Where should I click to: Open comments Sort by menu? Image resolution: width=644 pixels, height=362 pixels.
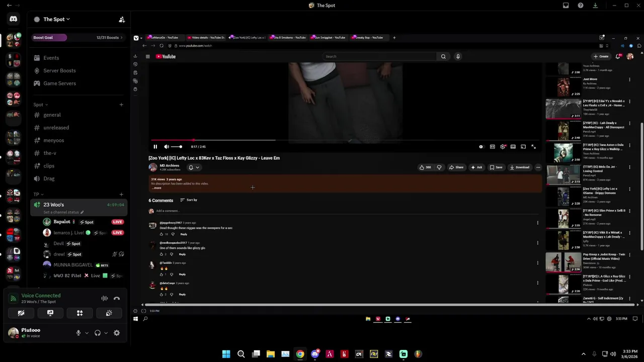[189, 200]
